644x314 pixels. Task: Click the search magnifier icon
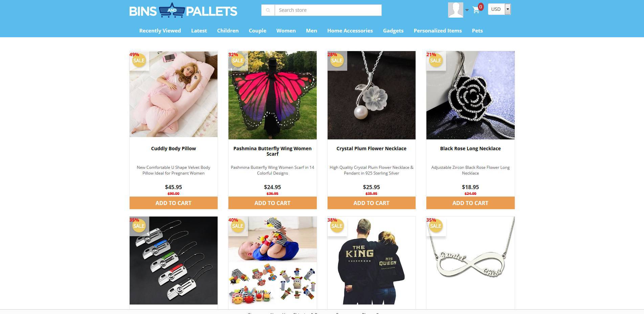[268, 10]
